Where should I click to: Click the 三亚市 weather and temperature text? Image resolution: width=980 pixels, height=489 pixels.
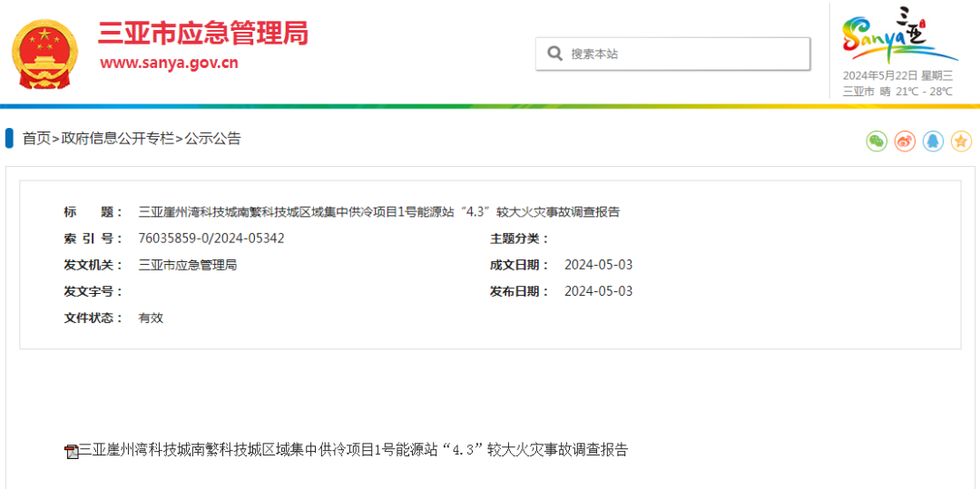pos(897,91)
